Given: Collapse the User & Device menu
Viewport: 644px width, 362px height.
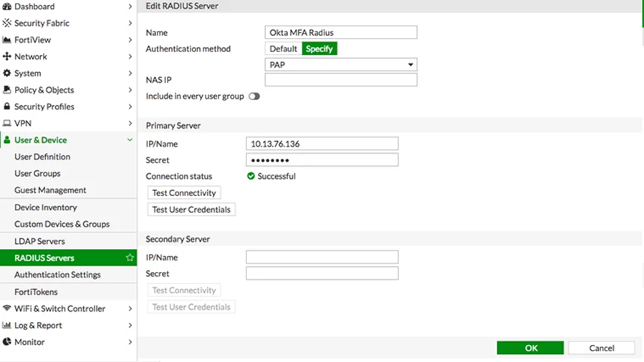Looking at the screenshot, I should pyautogui.click(x=130, y=140).
